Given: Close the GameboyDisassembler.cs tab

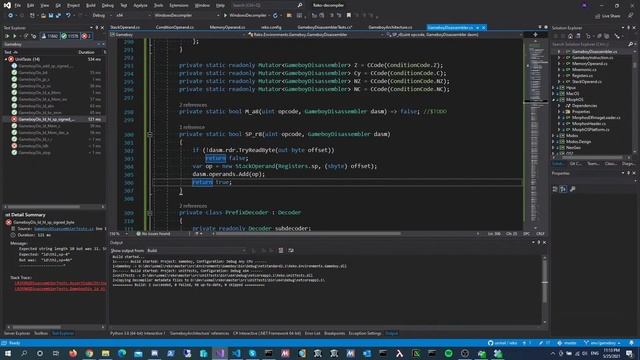Looking at the screenshot, I should pyautogui.click(x=484, y=27).
